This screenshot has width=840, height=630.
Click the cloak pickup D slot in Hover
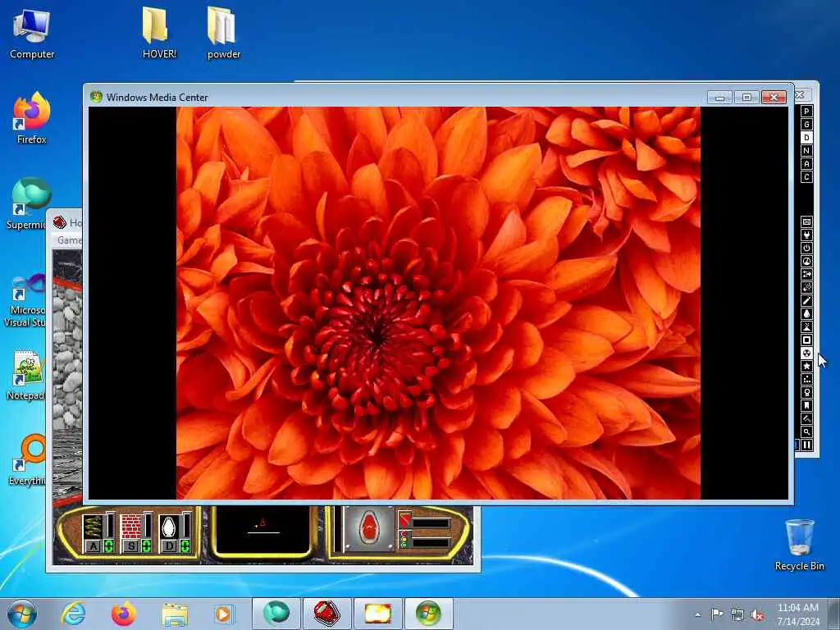pos(176,532)
